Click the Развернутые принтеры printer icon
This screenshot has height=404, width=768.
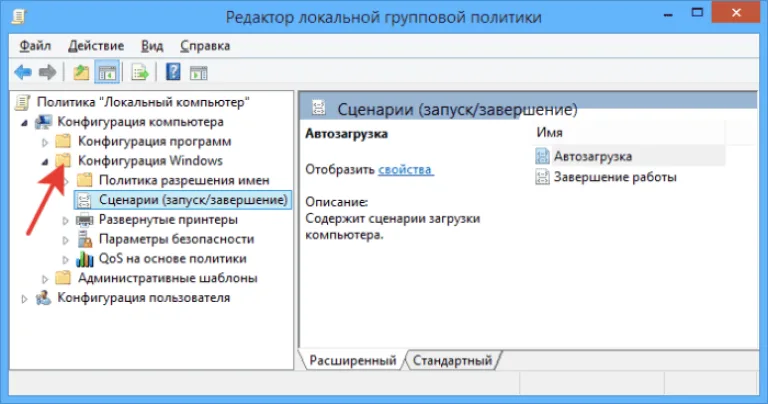pos(84,219)
